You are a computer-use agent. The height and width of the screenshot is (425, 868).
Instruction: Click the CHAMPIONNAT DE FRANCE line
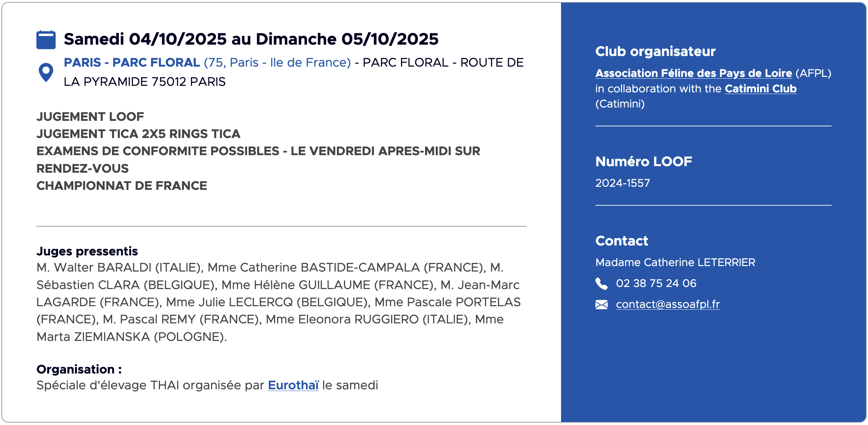(122, 186)
